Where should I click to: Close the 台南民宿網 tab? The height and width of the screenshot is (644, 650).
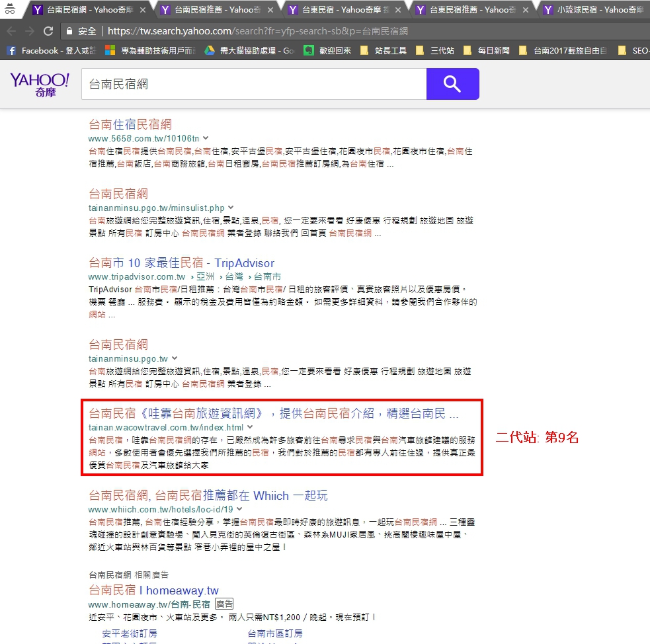point(143,9)
